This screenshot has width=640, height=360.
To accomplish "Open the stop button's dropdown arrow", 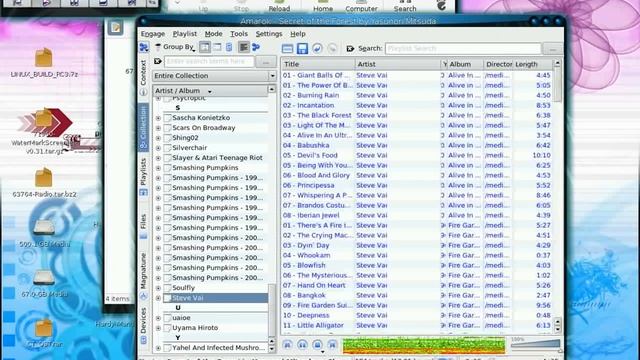I will click(x=322, y=351).
